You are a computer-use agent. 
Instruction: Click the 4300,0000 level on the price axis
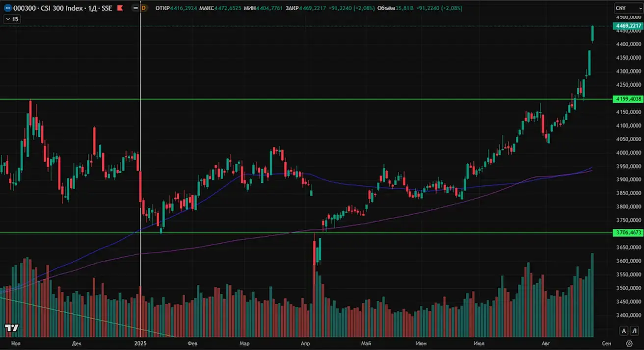pos(628,71)
